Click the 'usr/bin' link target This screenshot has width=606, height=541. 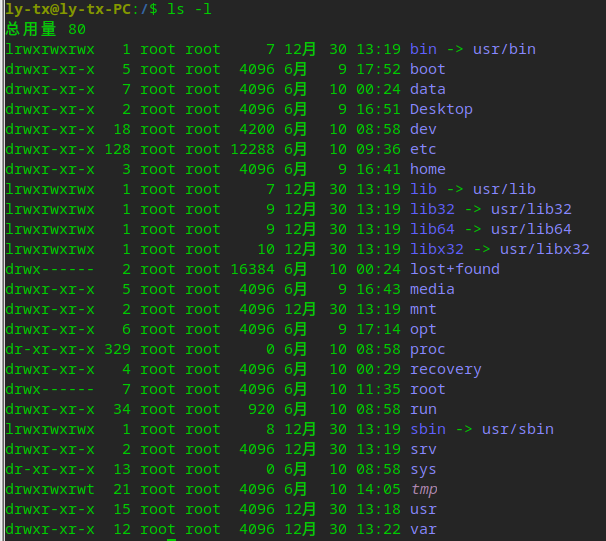(504, 49)
